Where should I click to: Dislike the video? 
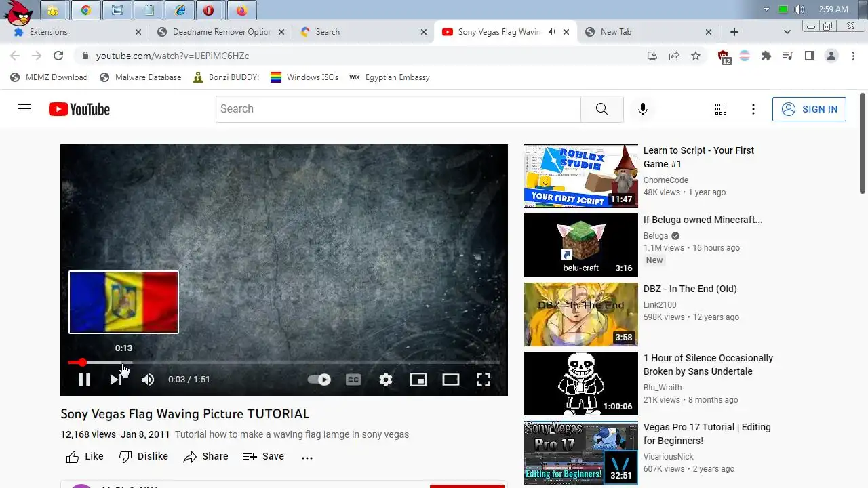[x=144, y=457]
